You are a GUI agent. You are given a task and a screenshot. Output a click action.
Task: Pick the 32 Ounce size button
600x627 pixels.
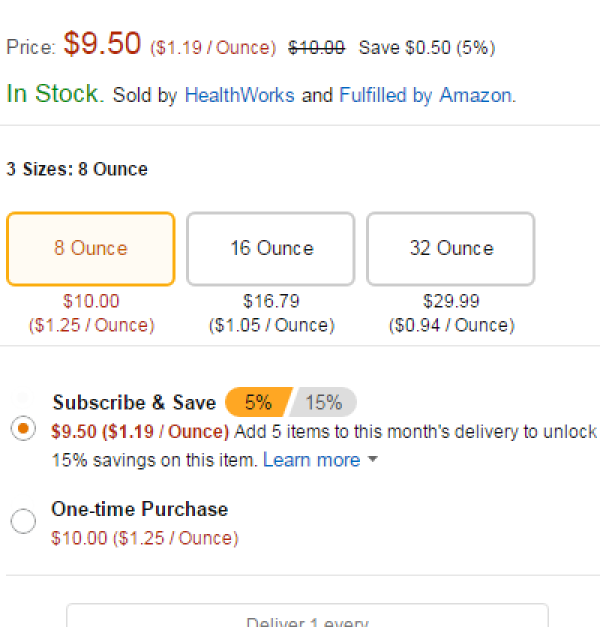451,249
